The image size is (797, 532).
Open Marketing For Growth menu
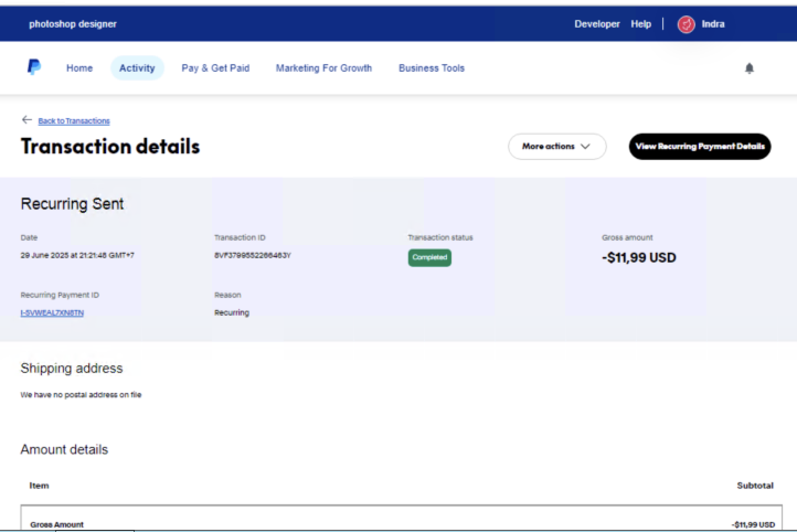coord(324,68)
